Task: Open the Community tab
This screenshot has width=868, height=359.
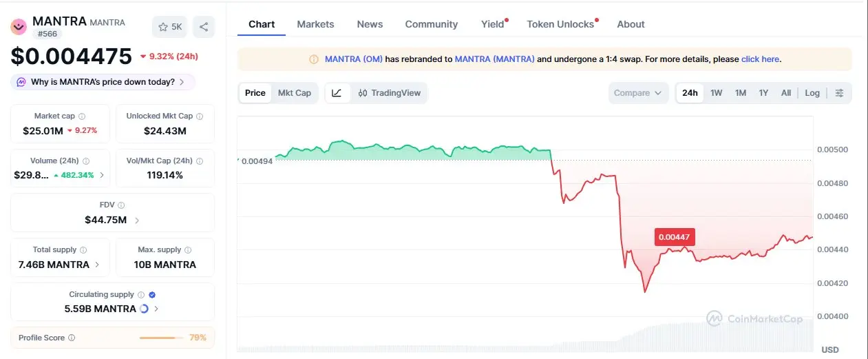Action: 432,24
